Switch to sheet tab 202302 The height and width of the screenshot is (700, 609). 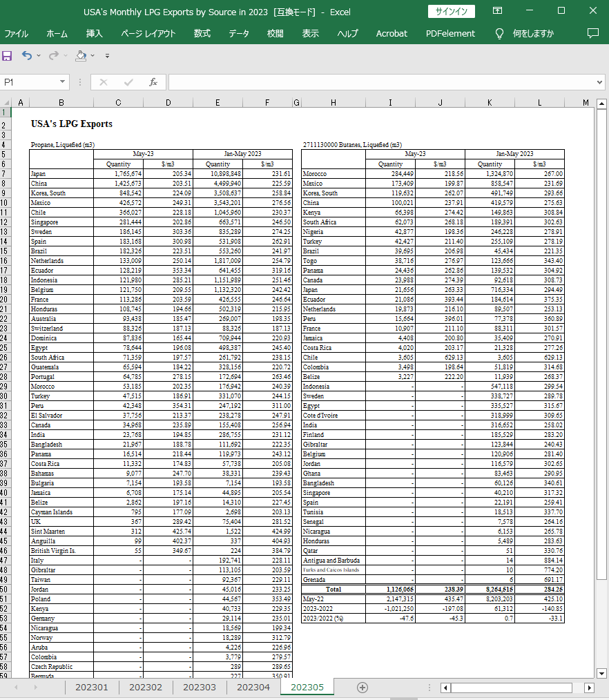[146, 688]
